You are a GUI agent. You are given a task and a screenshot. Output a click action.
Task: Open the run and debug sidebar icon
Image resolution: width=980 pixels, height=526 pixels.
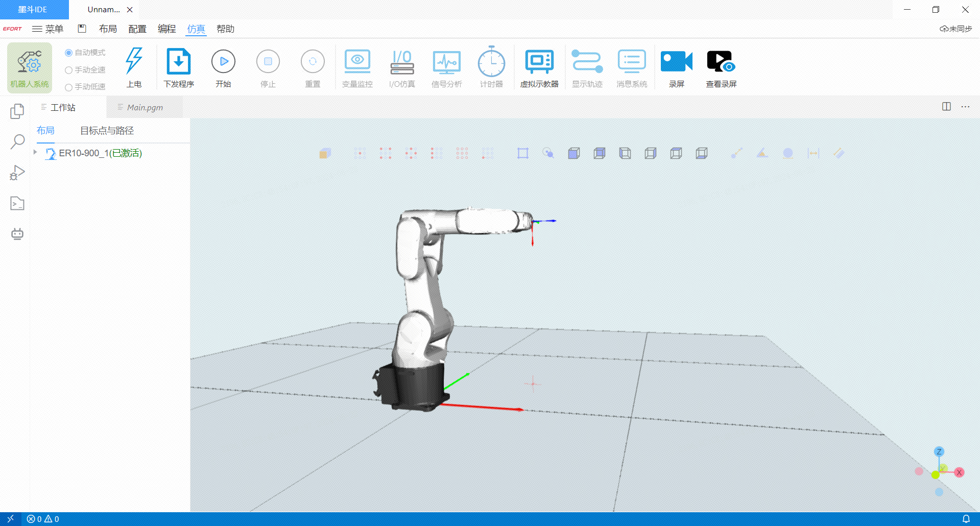(17, 173)
